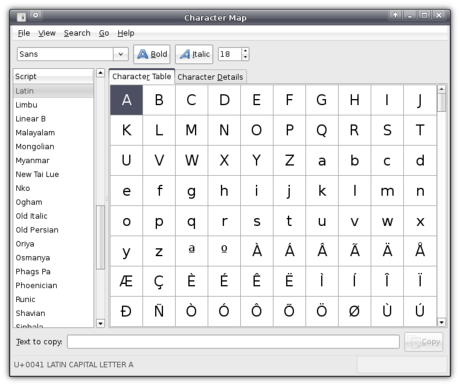Decrease font size with the down stepper arrow
Viewport: 460px width, 386px height.
click(x=245, y=57)
